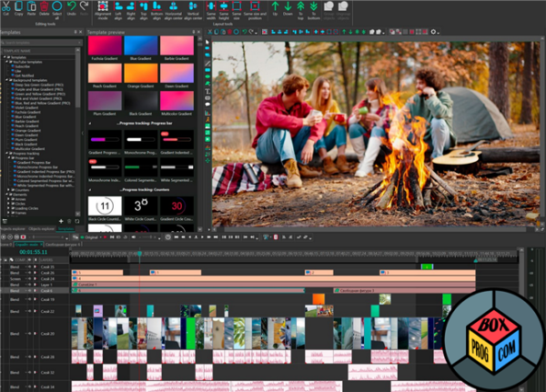Viewport: 546px width, 392px height.
Task: Click the timeline playhead marker on the ruler
Action: tap(139, 253)
